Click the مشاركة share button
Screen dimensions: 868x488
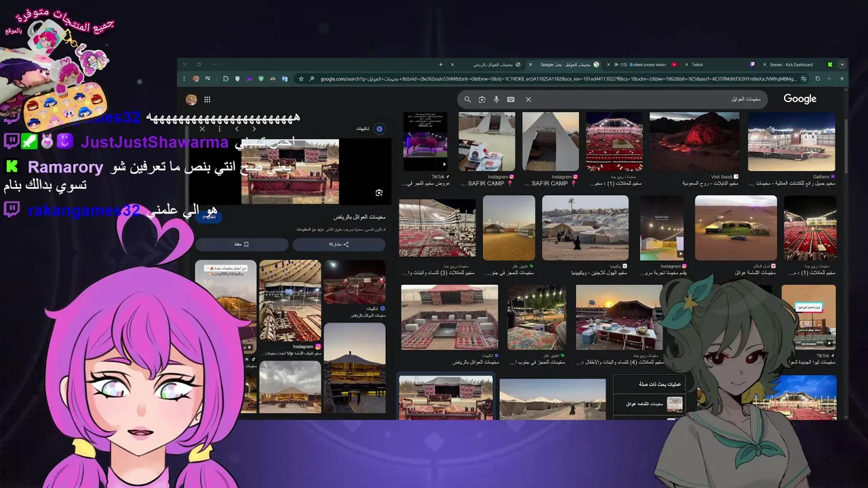[x=339, y=244]
